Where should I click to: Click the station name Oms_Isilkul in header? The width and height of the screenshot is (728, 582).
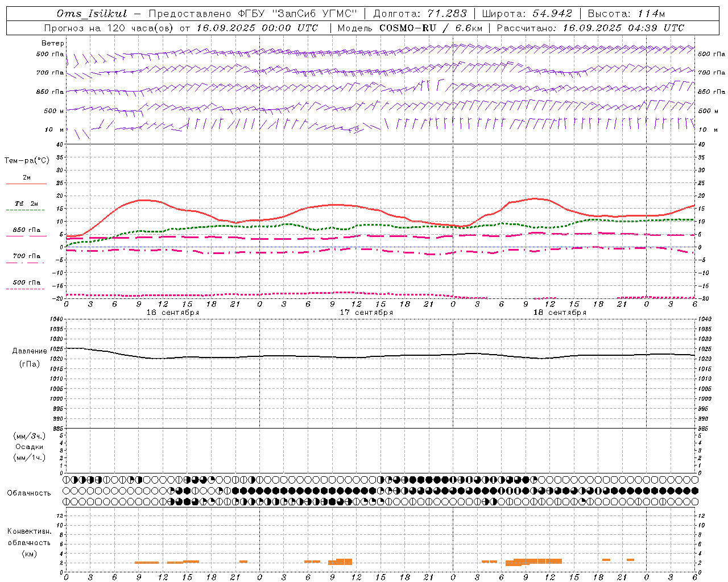[92, 14]
